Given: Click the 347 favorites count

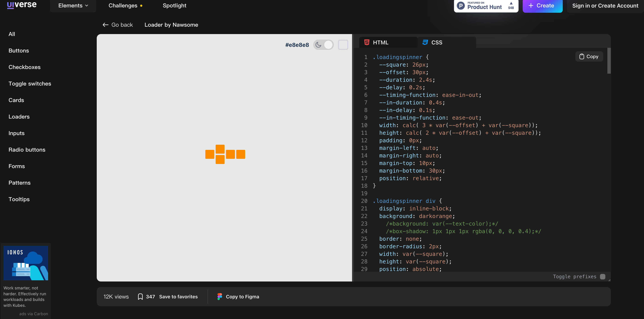Looking at the screenshot, I should coord(150,297).
